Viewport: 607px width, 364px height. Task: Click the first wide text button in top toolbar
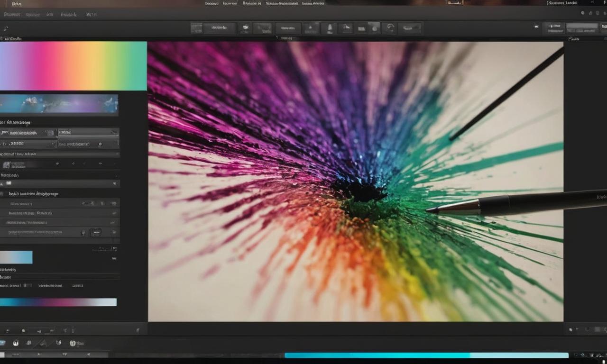(219, 28)
